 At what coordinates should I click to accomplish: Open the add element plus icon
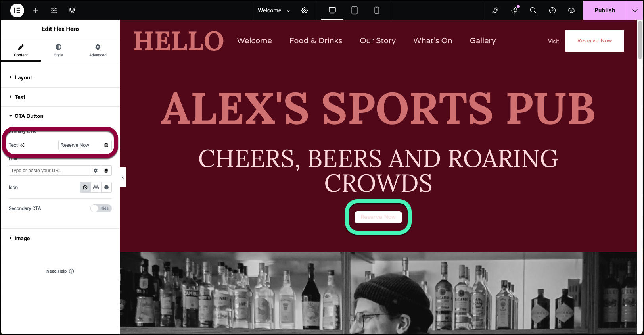pos(36,10)
